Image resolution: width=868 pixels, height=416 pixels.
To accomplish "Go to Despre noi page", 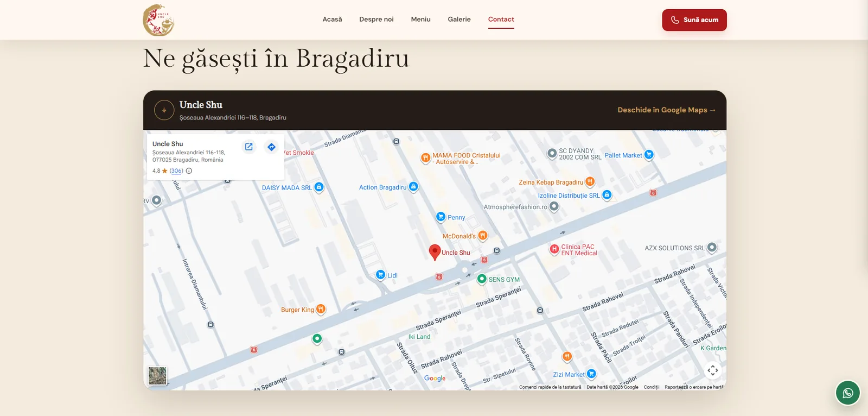I will click(x=376, y=20).
